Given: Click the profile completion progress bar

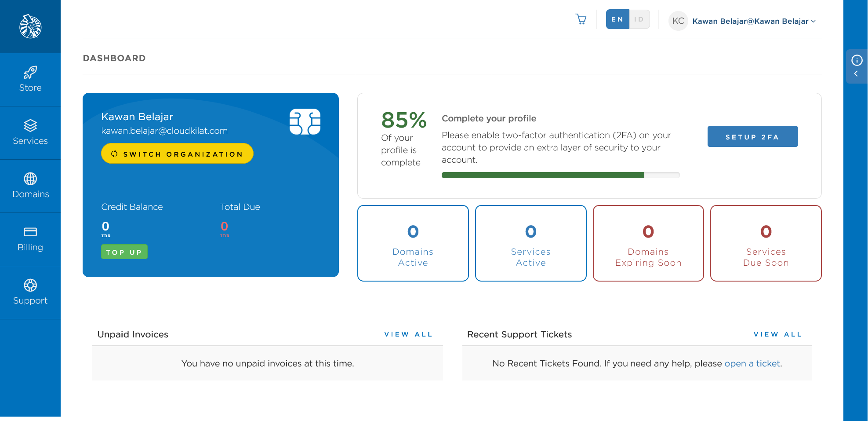Looking at the screenshot, I should pos(560,175).
